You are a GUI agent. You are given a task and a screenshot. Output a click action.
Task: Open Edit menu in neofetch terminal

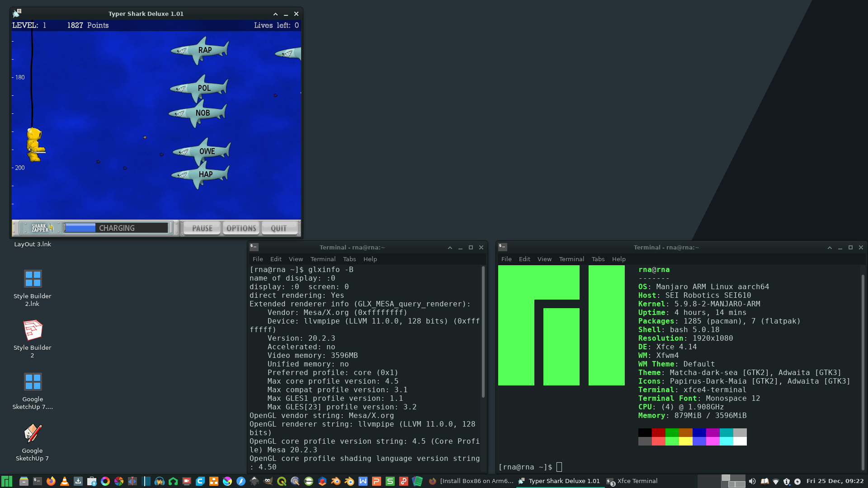pyautogui.click(x=524, y=259)
